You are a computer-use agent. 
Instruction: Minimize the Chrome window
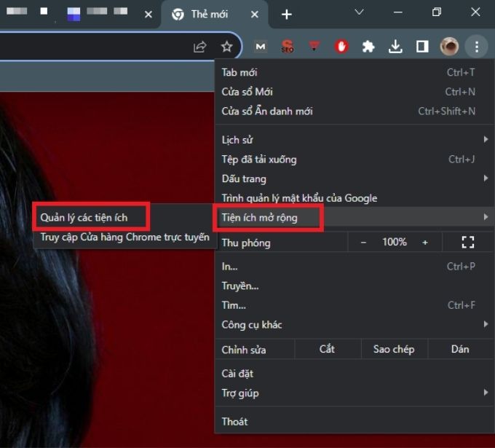coord(398,12)
